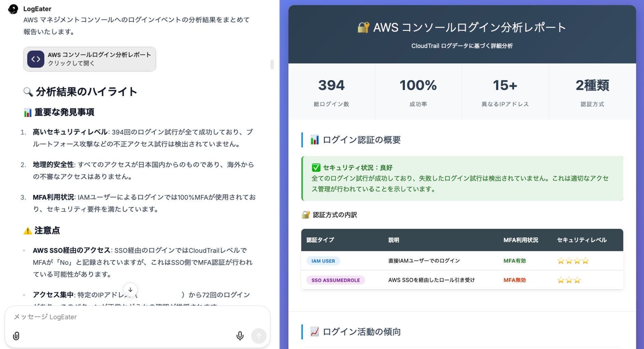Click the bar chart icon beside 重要な発見事項
Screen dimensions: 644x349
pos(28,112)
